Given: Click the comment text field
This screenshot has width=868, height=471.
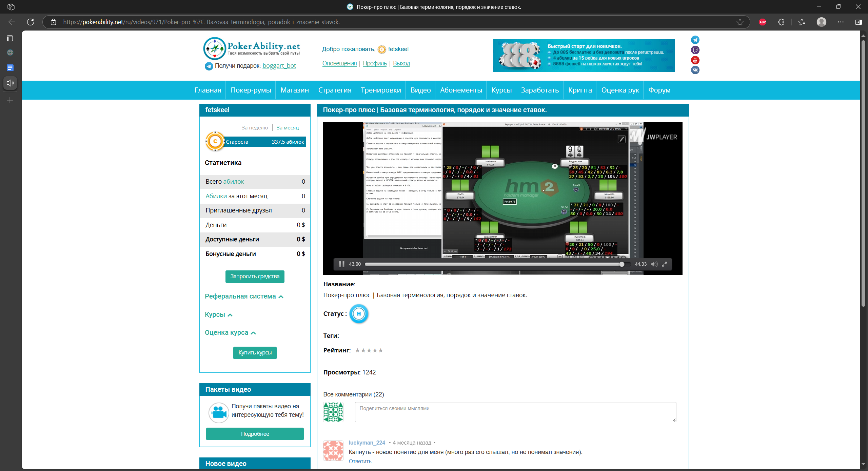Looking at the screenshot, I should [515, 412].
